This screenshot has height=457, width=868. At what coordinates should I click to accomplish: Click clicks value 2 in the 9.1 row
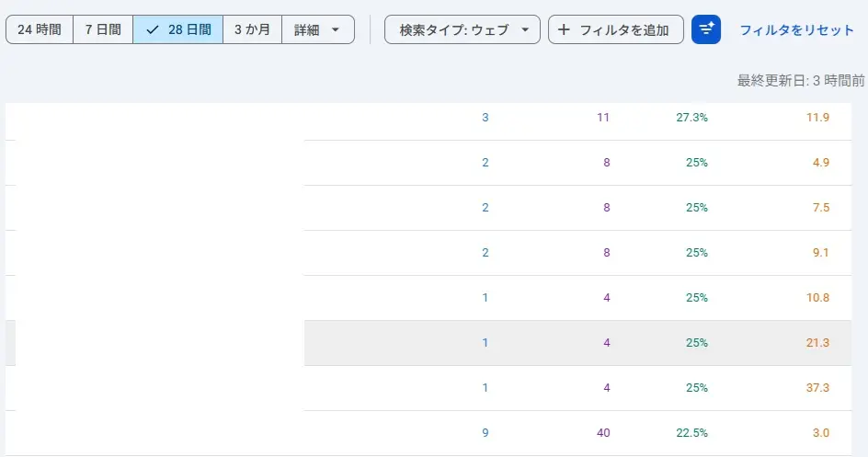[x=485, y=253]
